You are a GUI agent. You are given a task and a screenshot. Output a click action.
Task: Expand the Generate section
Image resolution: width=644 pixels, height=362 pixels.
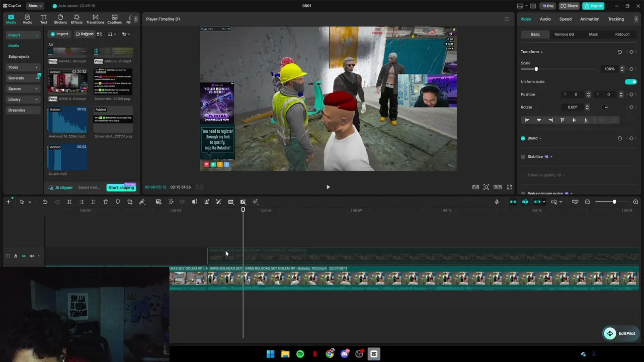point(23,78)
